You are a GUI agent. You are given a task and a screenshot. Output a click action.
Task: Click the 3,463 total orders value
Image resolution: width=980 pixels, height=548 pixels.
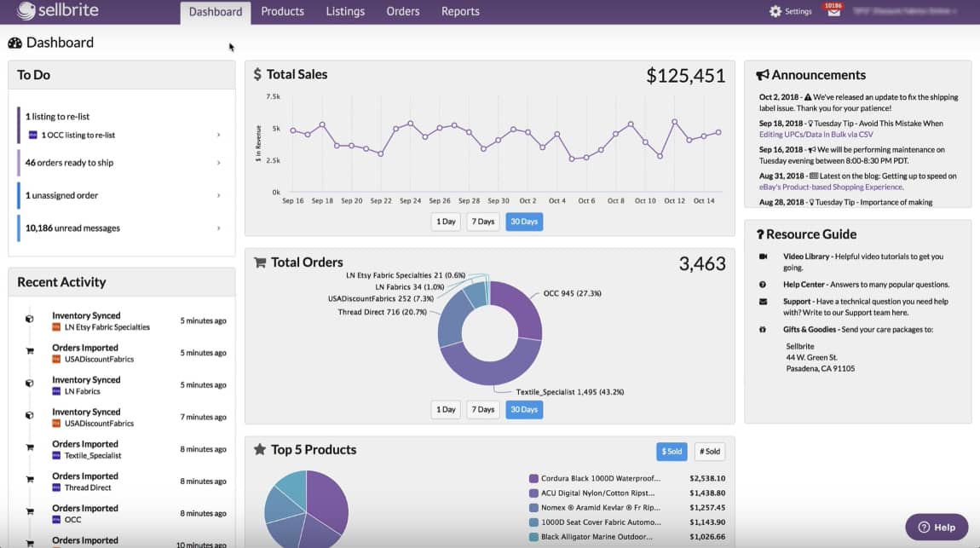[702, 263]
